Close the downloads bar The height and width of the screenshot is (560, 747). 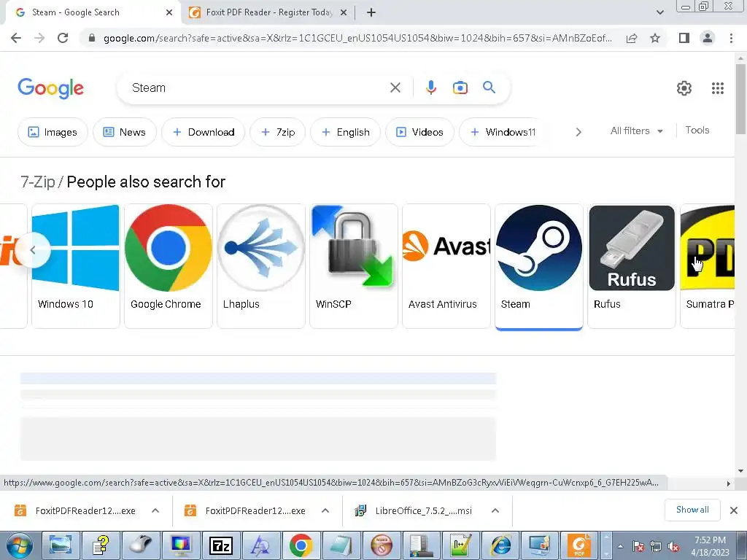tap(734, 510)
